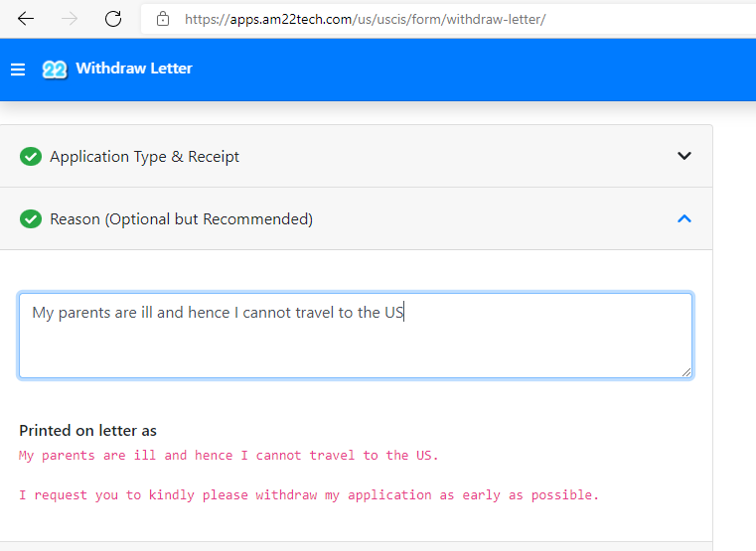Click the 'I request you to kindly' preview line
Image resolution: width=756 pixels, height=551 pixels.
pos(309,494)
